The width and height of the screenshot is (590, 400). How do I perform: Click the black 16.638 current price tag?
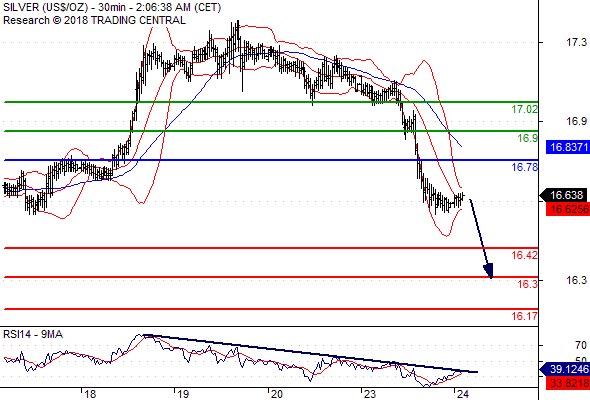coord(565,195)
